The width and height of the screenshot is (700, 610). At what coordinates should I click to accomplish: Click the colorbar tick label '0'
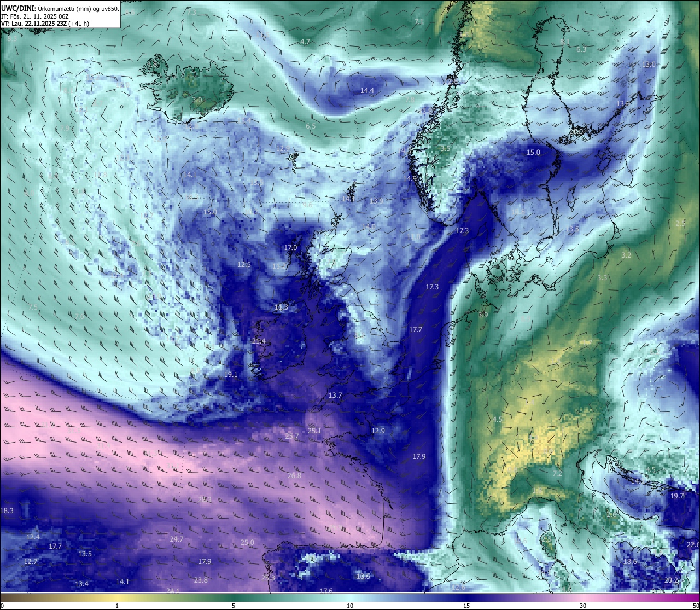point(2,606)
